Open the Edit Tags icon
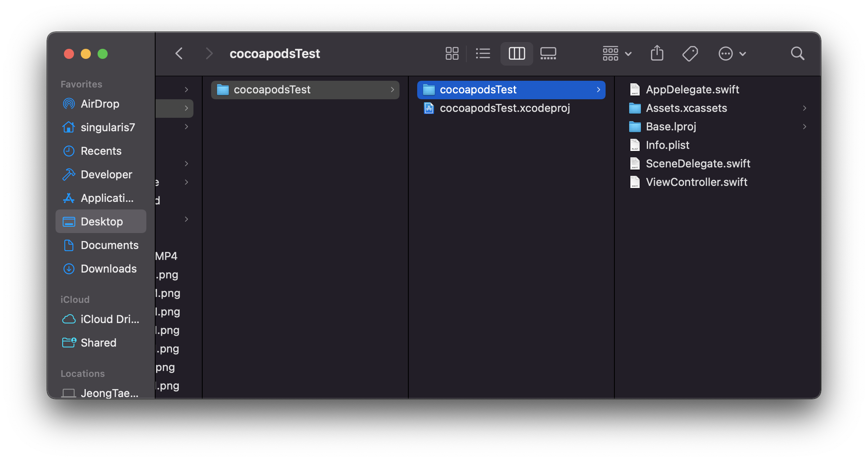The image size is (868, 461). pos(690,53)
